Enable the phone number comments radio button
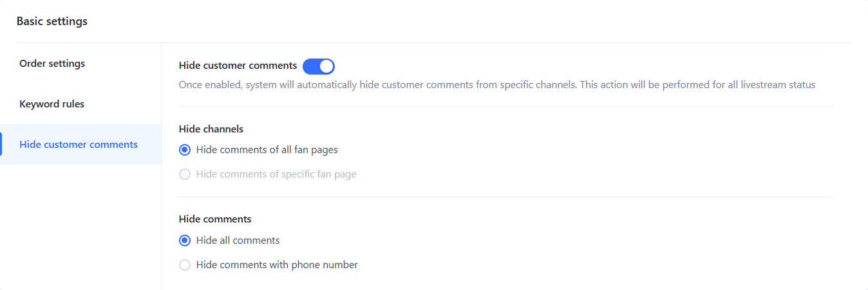The height and width of the screenshot is (290, 868). pyautogui.click(x=185, y=265)
